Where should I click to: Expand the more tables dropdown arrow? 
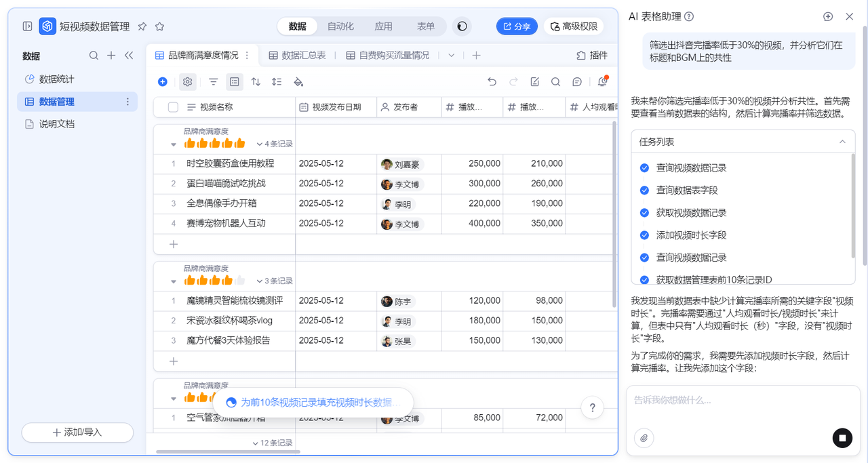451,56
